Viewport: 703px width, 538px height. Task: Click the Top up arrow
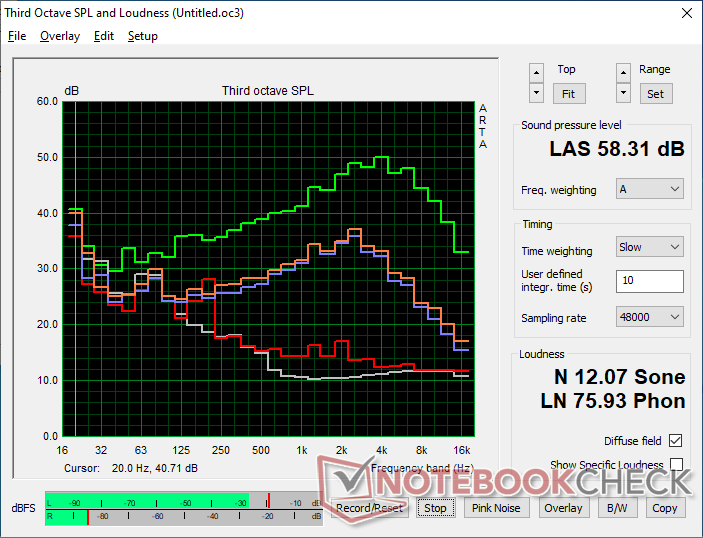click(x=537, y=72)
